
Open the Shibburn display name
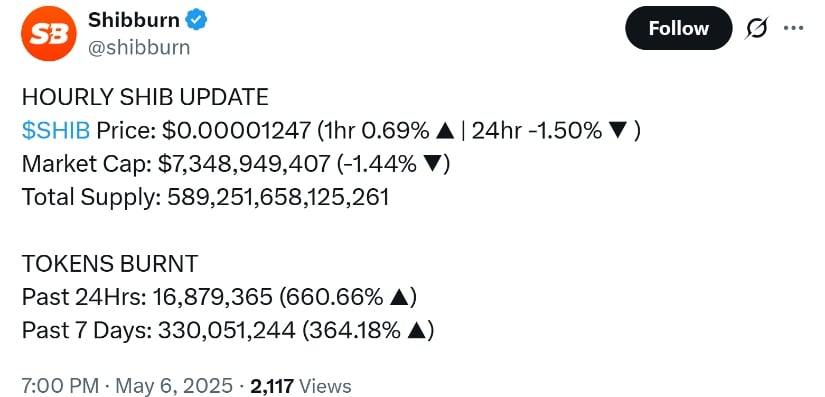134,21
